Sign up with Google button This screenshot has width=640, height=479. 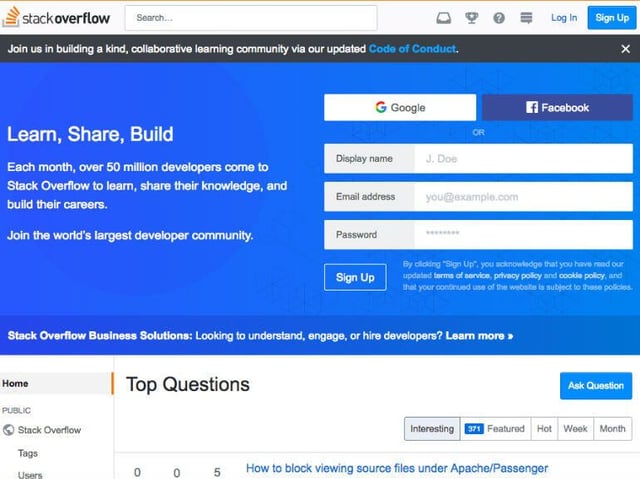[400, 108]
